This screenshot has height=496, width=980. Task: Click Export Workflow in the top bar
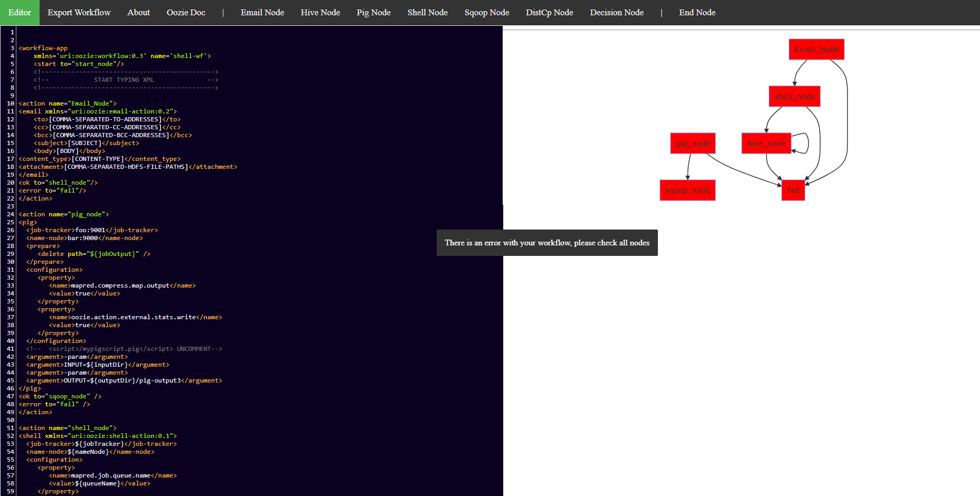point(79,13)
